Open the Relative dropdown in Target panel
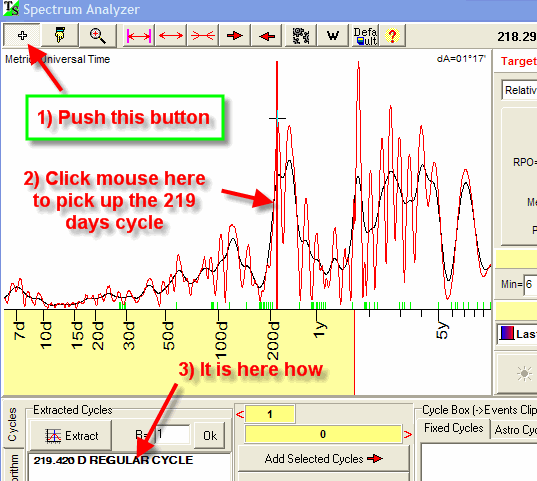The height and width of the screenshot is (481, 537). (519, 90)
